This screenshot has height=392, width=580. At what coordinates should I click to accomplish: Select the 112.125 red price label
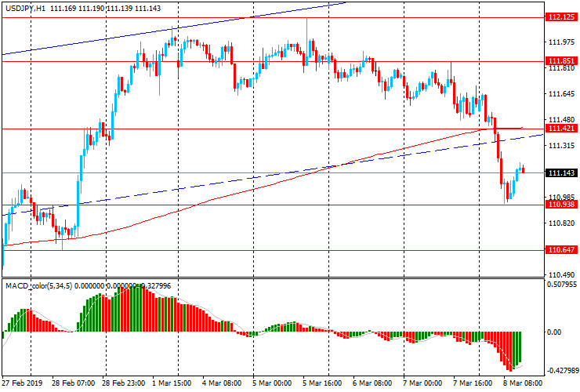pyautogui.click(x=561, y=17)
